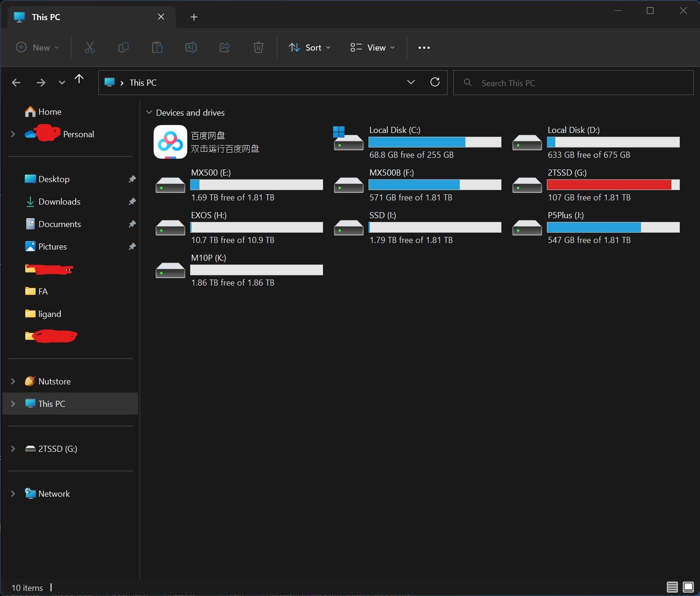Click the P5Plus (J:) usage bar
Screen dimensions: 700x596
(613, 227)
